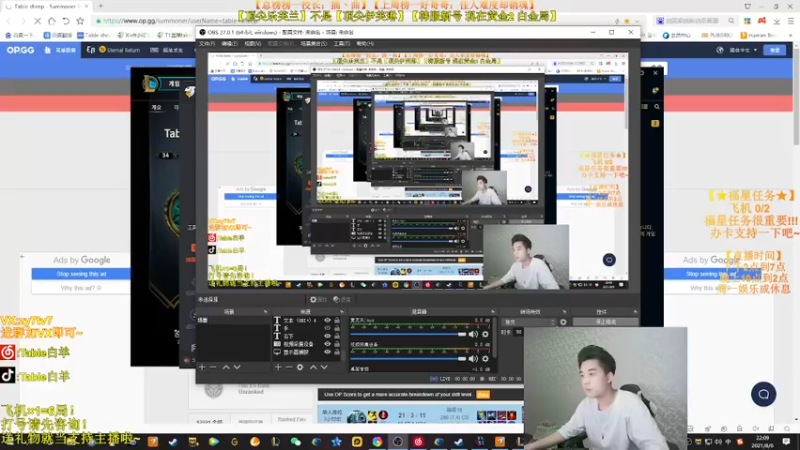Restore the closed tab with the undo icon
800x450 pixels.
66,21
